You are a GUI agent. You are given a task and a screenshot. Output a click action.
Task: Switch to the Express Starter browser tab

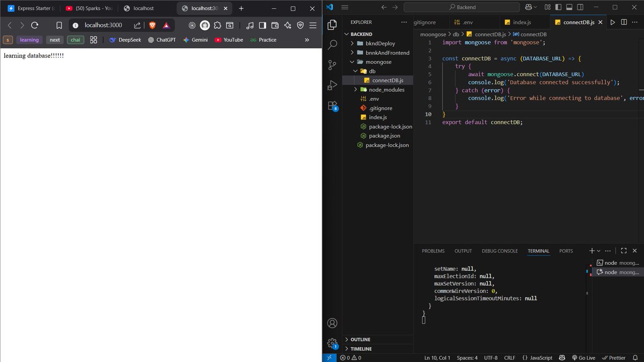[x=31, y=9]
